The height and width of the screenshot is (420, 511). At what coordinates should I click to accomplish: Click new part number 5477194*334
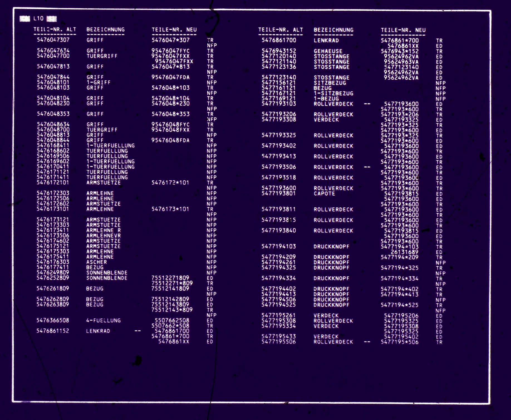[400, 278]
